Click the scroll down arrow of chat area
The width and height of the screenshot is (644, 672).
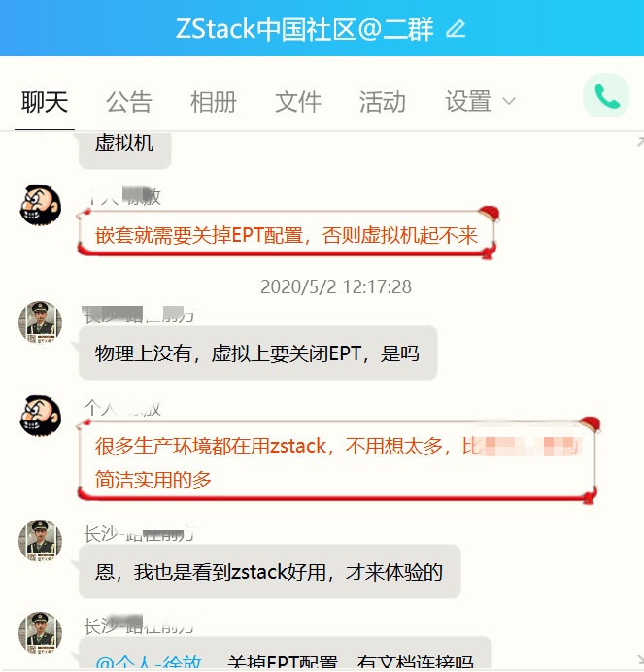point(640,659)
